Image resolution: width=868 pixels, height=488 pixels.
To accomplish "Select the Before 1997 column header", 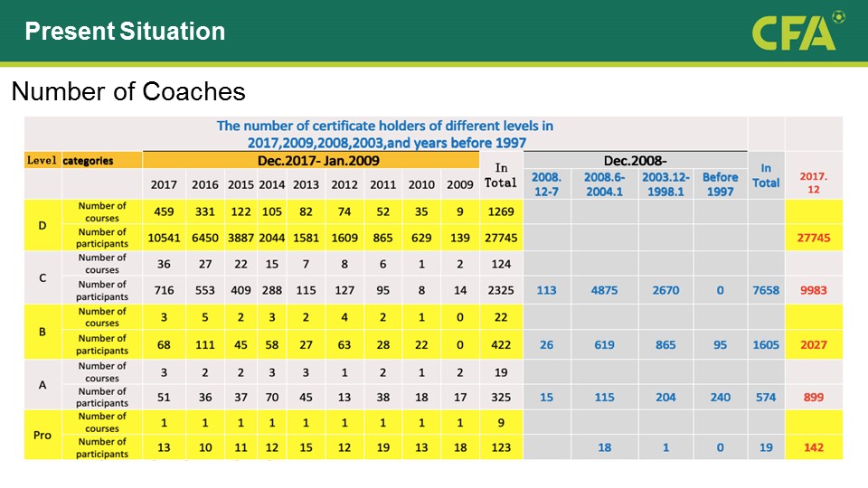I will [720, 183].
